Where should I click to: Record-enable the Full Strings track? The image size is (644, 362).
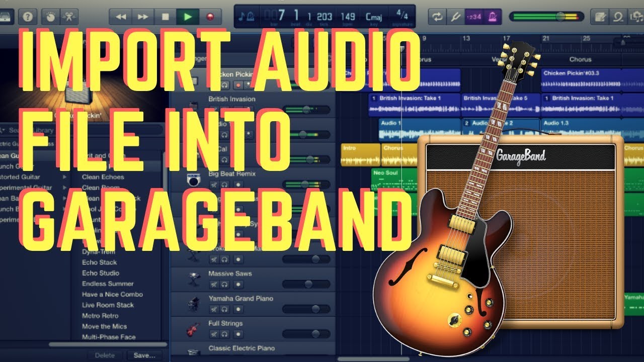pos(238,334)
